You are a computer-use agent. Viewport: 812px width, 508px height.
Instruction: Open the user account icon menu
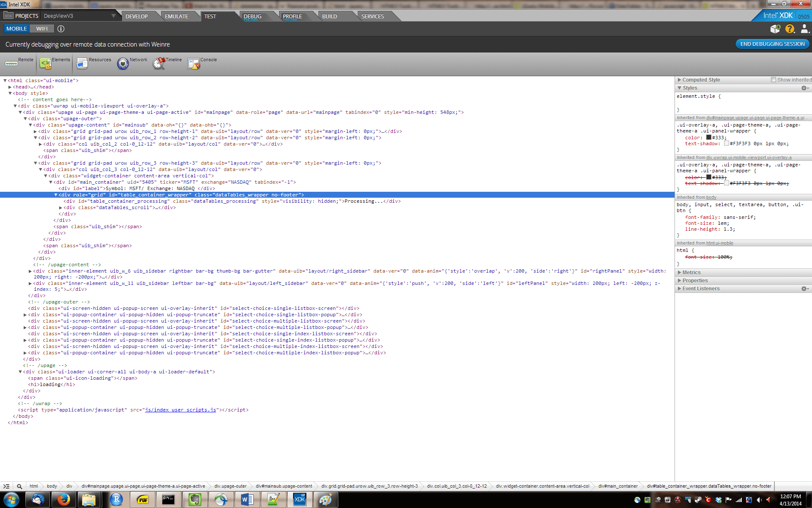tap(804, 29)
